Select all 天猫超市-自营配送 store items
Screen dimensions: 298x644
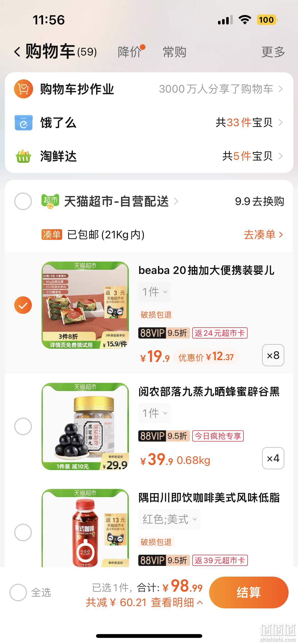click(23, 201)
